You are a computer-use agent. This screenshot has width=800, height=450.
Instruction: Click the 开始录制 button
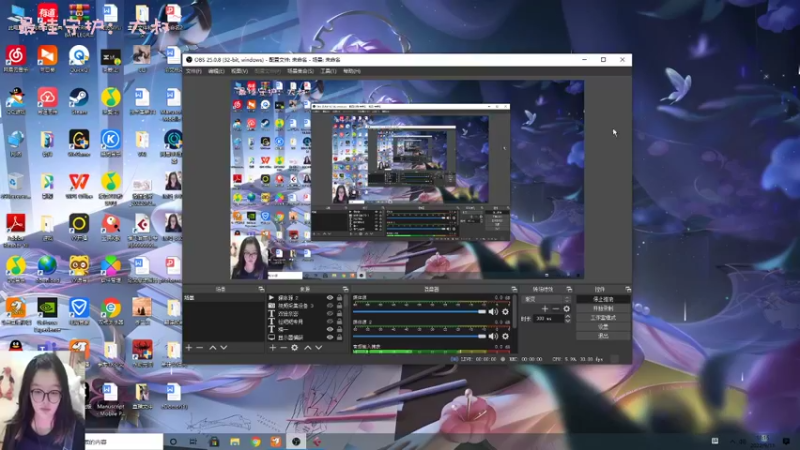pos(603,308)
